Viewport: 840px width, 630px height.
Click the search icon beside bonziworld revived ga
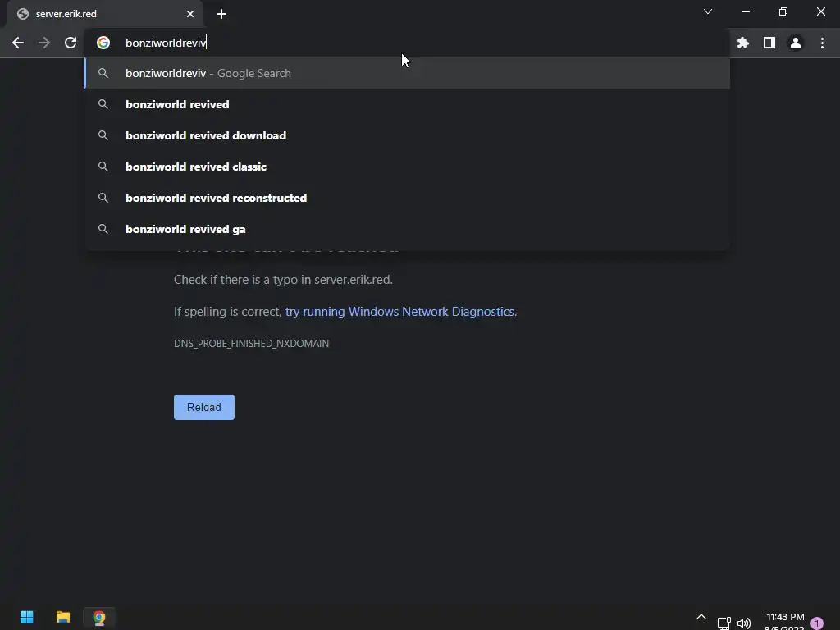point(103,229)
